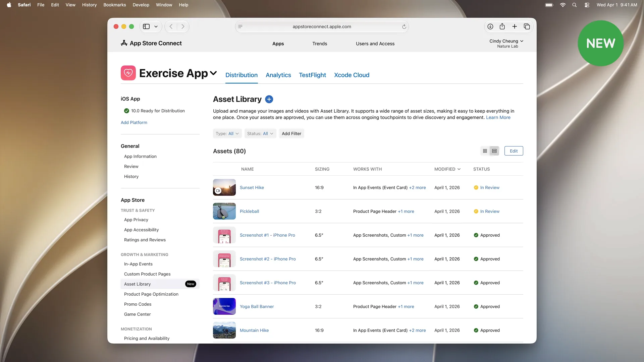Screen dimensions: 644x362
Task: Click the Edit button for assets
Action: coord(514,151)
